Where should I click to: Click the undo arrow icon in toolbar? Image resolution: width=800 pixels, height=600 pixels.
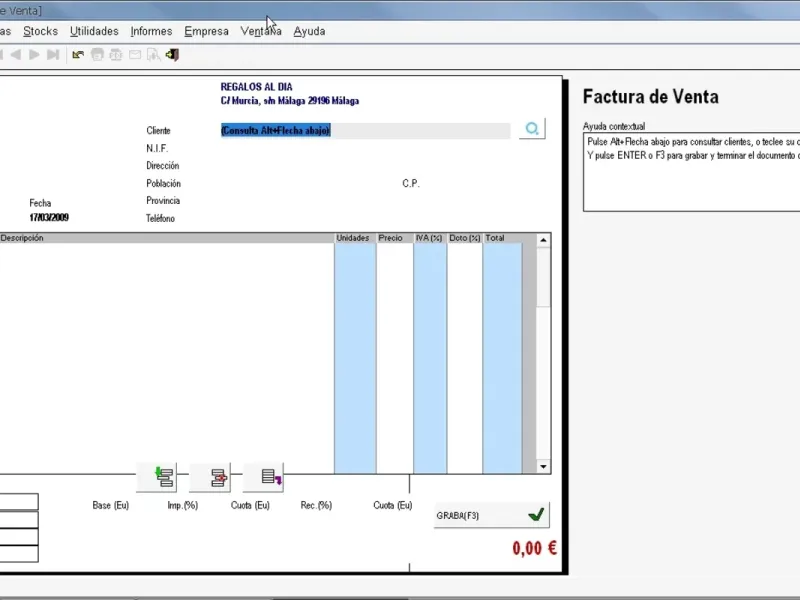pos(78,55)
